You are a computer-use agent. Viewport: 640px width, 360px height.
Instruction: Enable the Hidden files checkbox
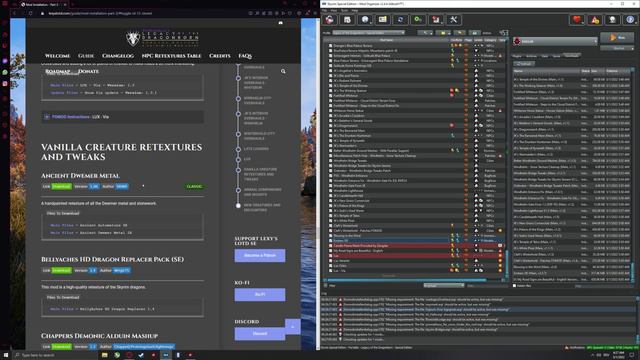(x=515, y=286)
